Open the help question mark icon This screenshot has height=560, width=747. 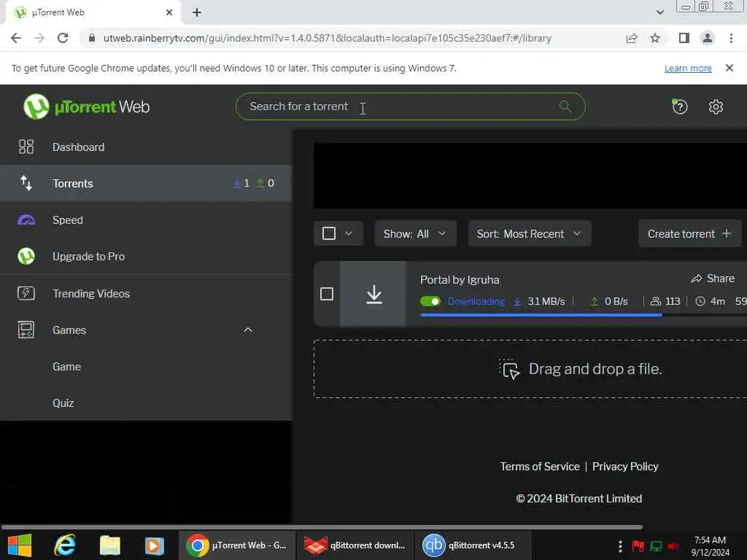click(x=679, y=106)
